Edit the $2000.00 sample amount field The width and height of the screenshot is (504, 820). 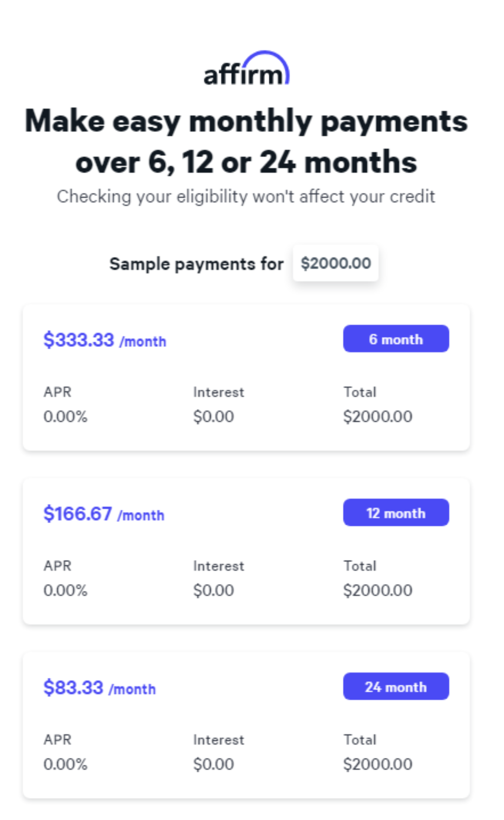[336, 263]
